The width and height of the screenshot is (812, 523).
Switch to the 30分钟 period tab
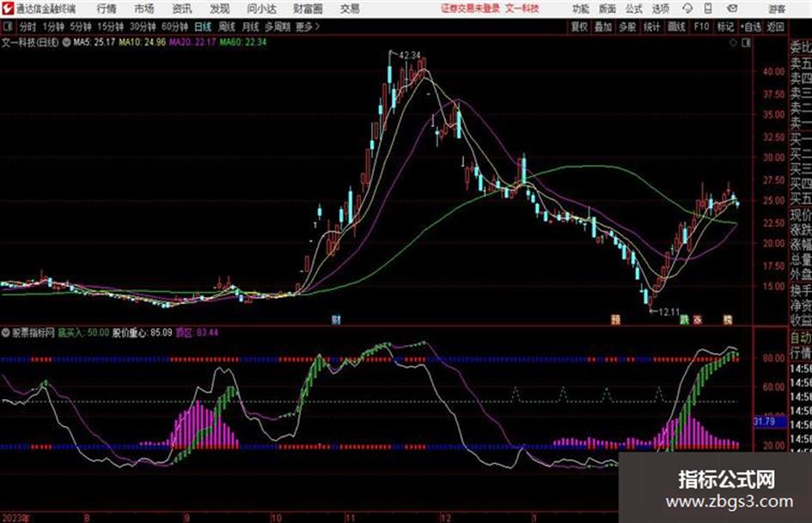point(143,27)
